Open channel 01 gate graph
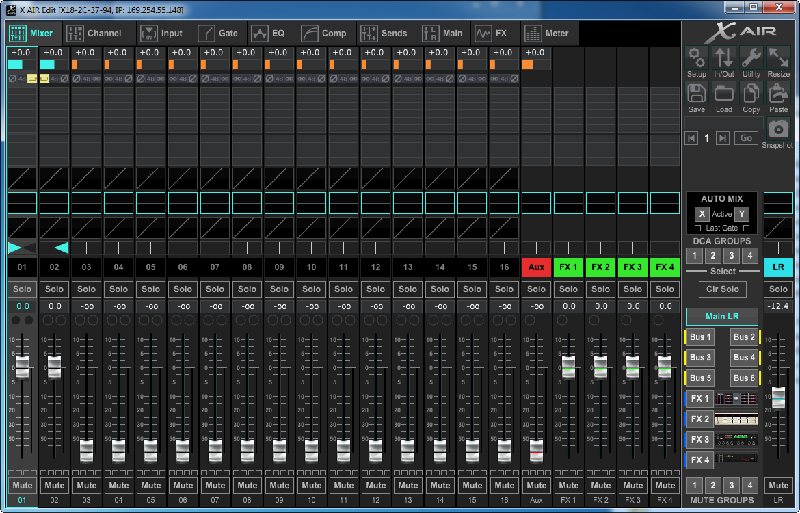This screenshot has width=800, height=513. click(x=22, y=179)
